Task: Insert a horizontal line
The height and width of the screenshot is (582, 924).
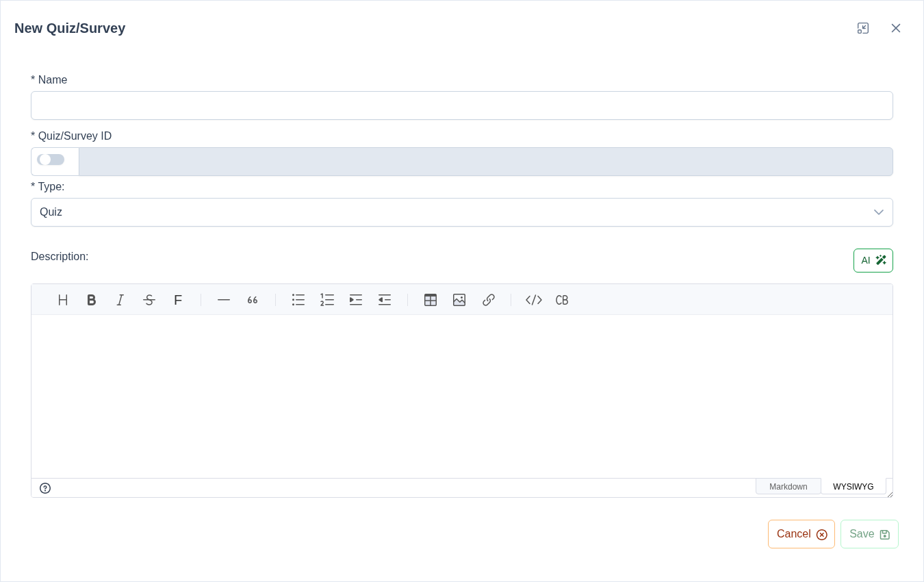Action: [224, 300]
